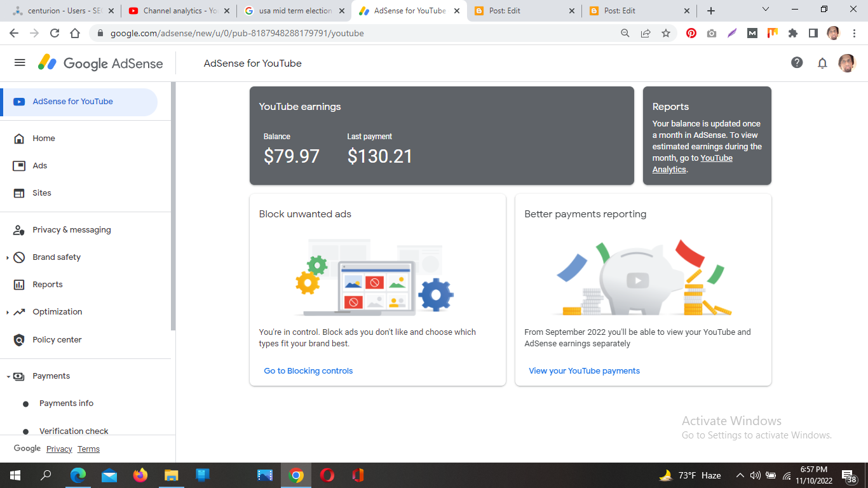Viewport: 868px width, 488px height.
Task: Open the Ads section
Action: click(40, 166)
